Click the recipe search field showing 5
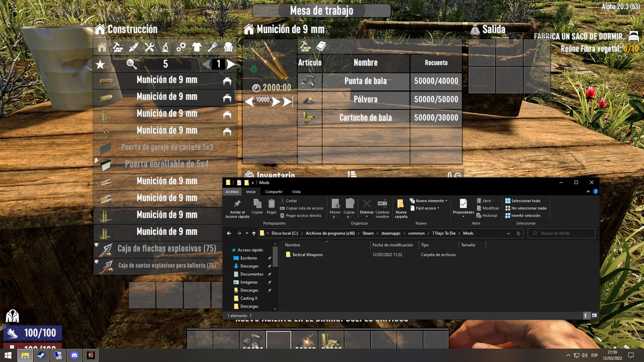Viewport: 644px width, 362px height. click(166, 64)
